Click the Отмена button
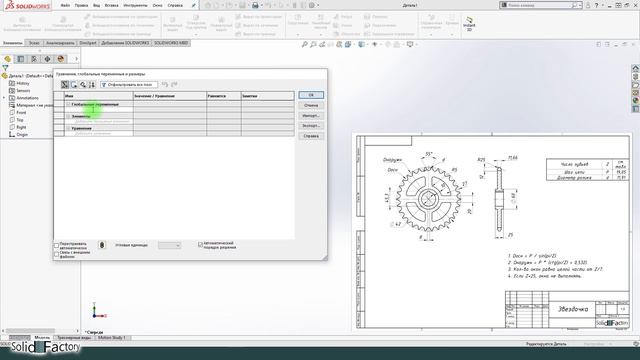This screenshot has width=640, height=360. (x=311, y=105)
